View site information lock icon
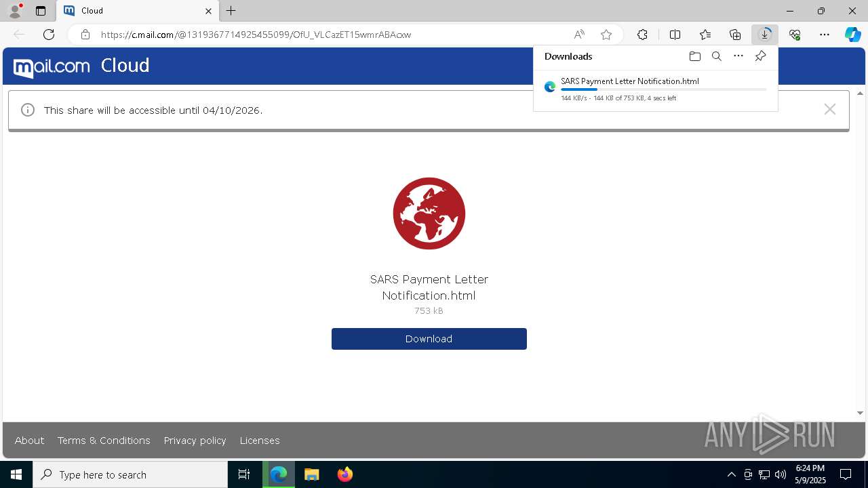868x488 pixels. (85, 35)
